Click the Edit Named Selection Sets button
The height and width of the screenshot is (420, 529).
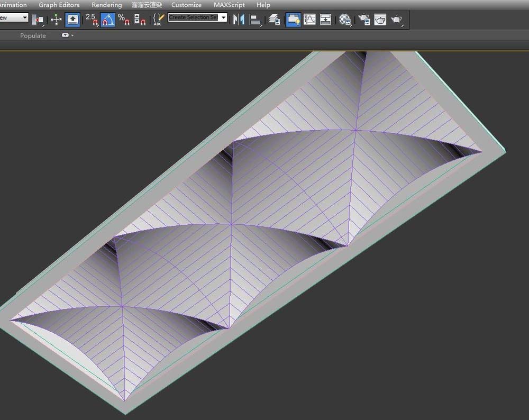157,20
